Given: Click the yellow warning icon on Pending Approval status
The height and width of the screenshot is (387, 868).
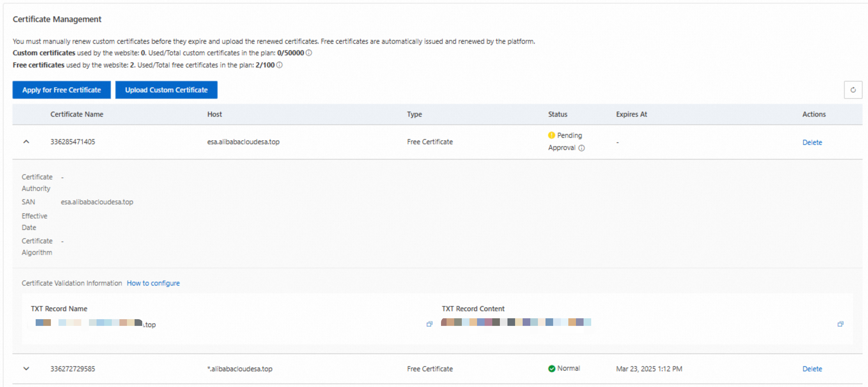Looking at the screenshot, I should [551, 135].
